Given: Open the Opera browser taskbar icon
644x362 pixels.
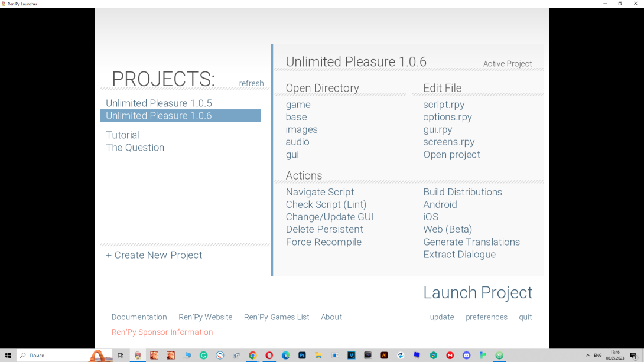Looking at the screenshot, I should click(x=269, y=356).
